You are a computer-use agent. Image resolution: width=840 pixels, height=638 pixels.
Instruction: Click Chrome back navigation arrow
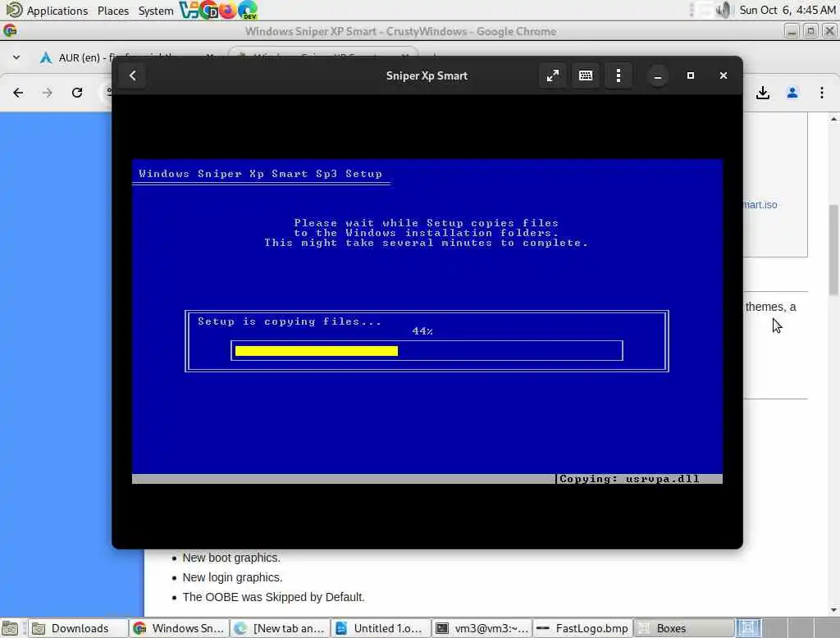18,93
